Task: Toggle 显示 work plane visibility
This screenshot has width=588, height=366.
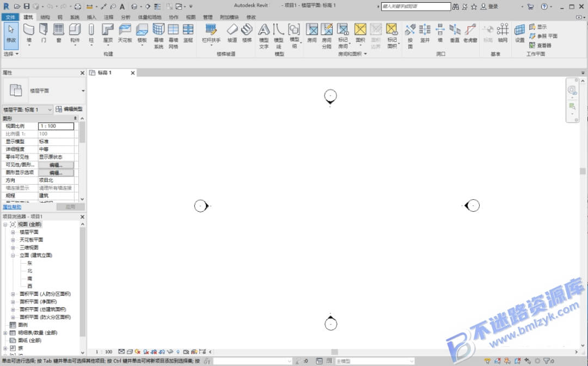Action: 538,27
